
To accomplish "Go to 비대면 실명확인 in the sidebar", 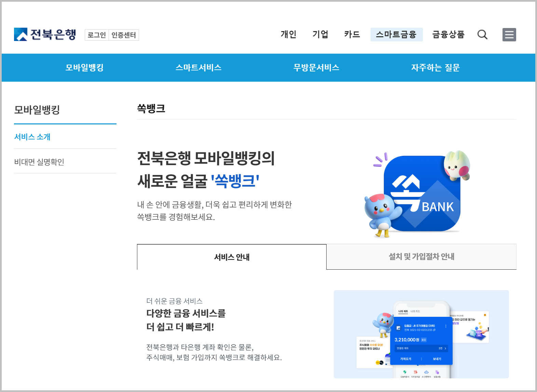I will tap(39, 162).
